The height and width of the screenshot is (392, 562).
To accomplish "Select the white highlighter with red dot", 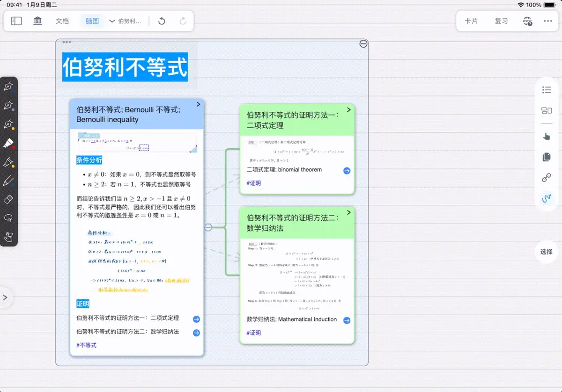I will click(x=8, y=143).
